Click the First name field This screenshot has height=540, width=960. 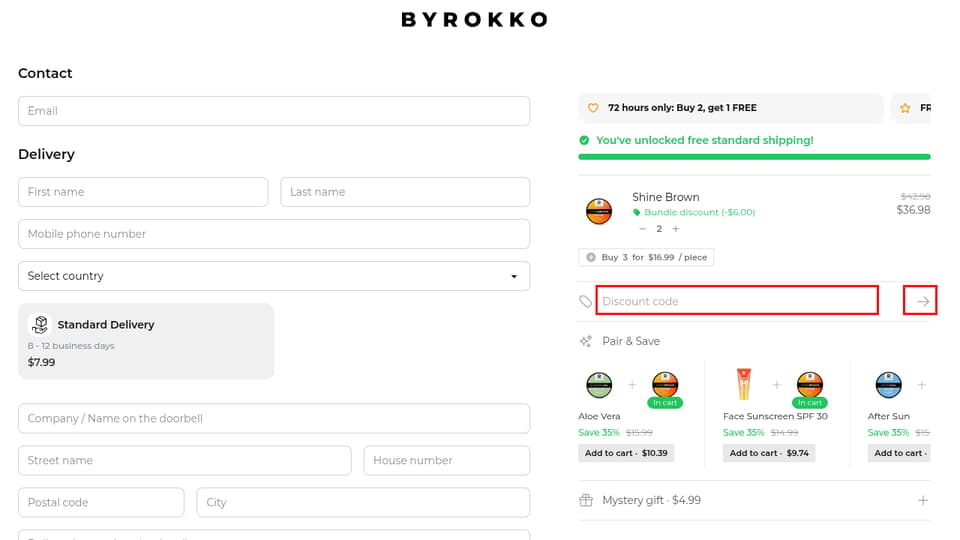coord(143,192)
